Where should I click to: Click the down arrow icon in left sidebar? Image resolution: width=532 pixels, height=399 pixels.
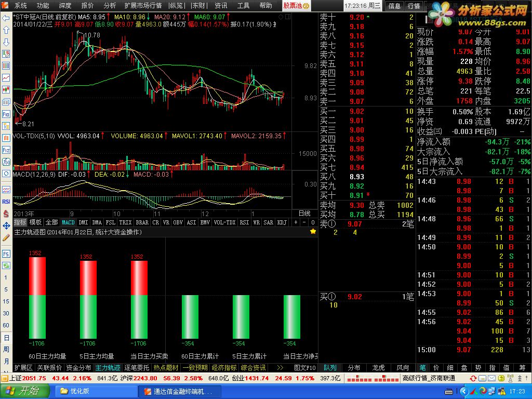tap(6, 43)
